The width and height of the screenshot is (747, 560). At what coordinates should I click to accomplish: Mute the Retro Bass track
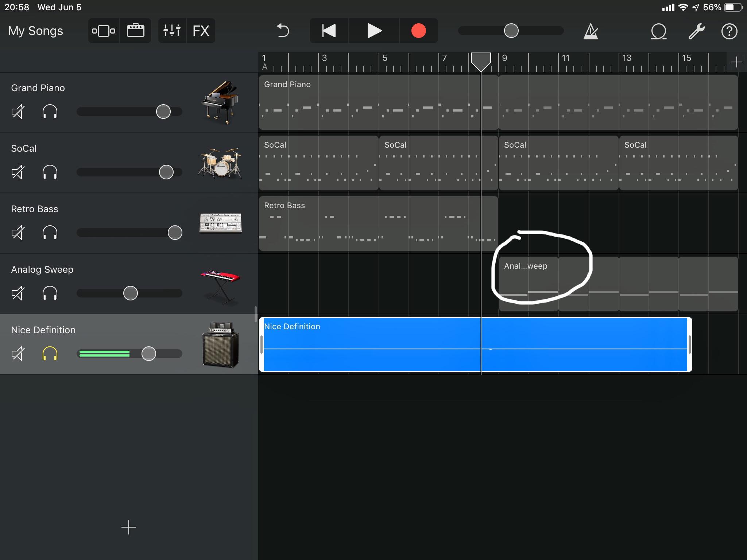click(x=18, y=232)
